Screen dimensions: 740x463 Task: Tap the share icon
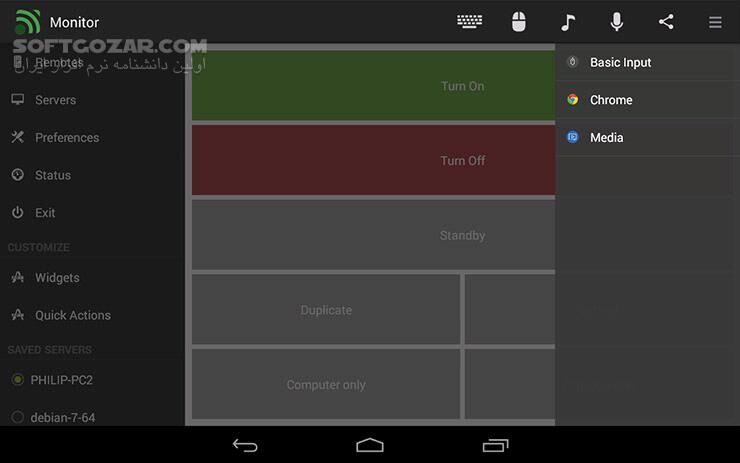tap(666, 22)
